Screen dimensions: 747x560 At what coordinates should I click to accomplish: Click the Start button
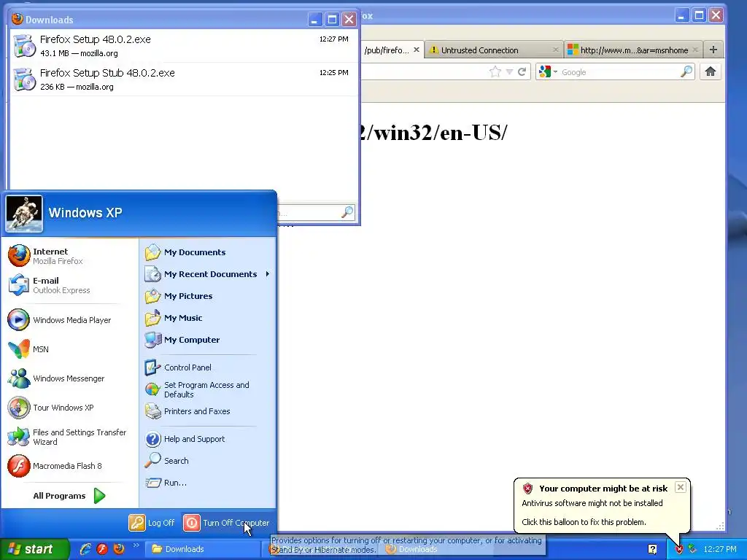(34, 549)
